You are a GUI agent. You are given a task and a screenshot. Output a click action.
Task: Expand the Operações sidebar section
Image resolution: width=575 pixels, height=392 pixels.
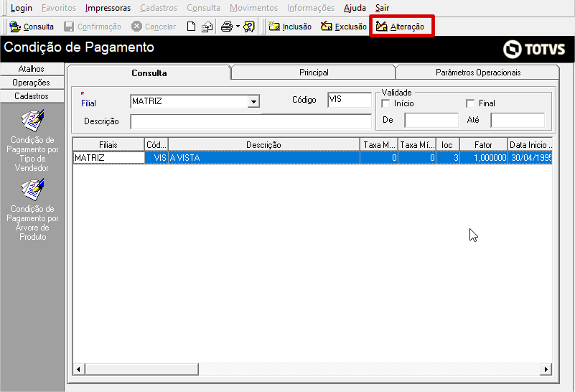[32, 83]
